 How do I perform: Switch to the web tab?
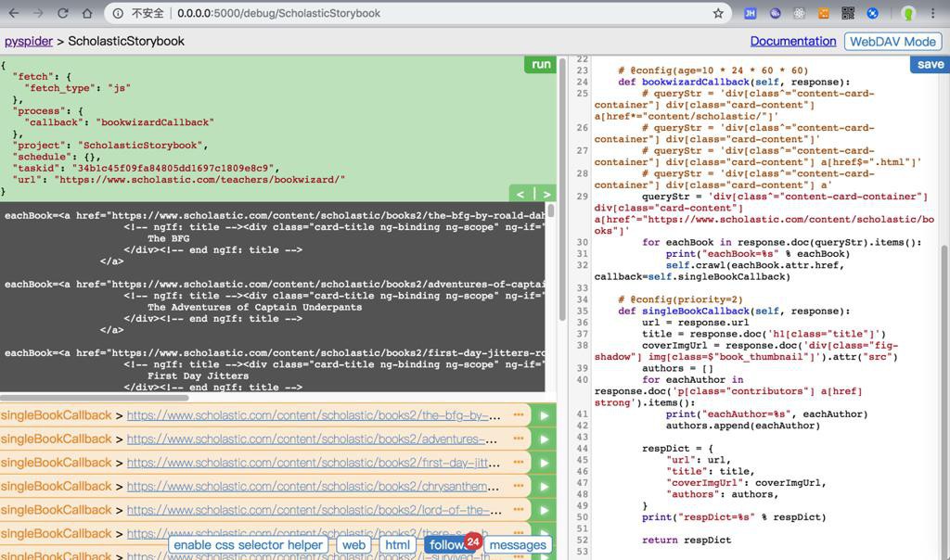click(x=353, y=545)
